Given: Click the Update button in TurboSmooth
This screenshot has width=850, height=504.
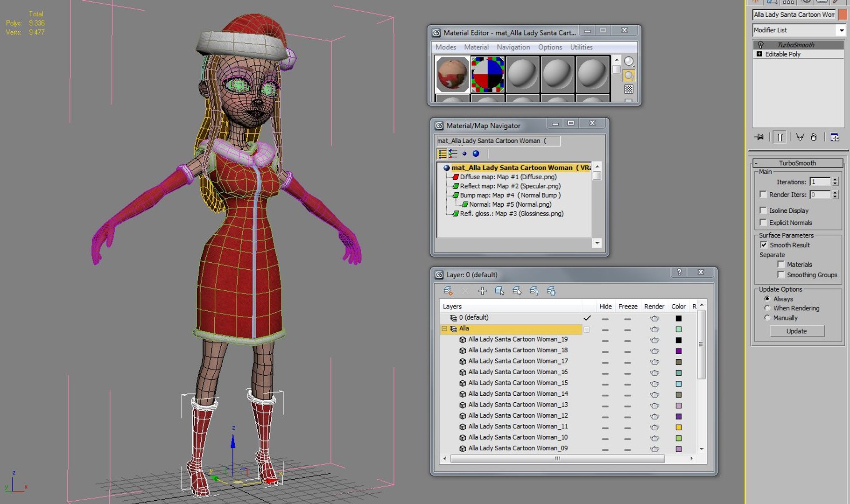Looking at the screenshot, I should tap(797, 331).
